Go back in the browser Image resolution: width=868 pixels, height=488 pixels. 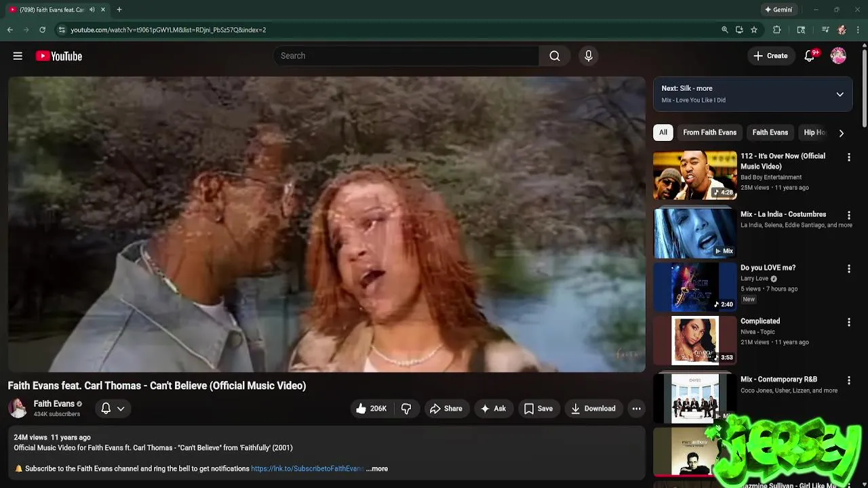[x=9, y=30]
